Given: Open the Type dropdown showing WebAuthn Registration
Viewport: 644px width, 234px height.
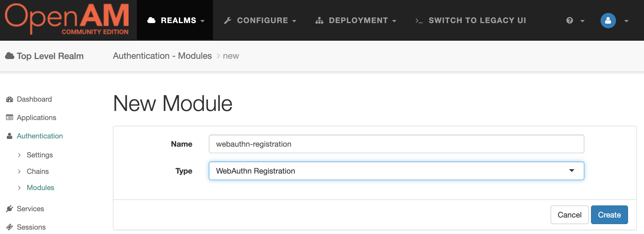Looking at the screenshot, I should [396, 171].
